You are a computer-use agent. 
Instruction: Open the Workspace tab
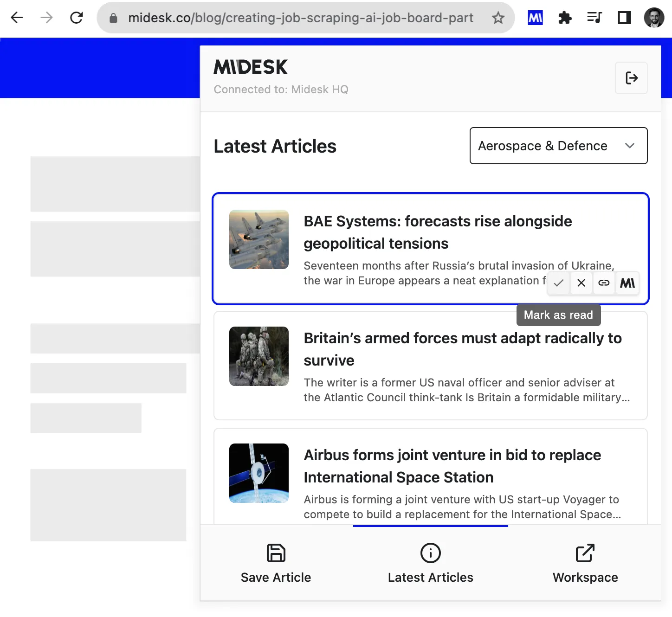(x=585, y=563)
